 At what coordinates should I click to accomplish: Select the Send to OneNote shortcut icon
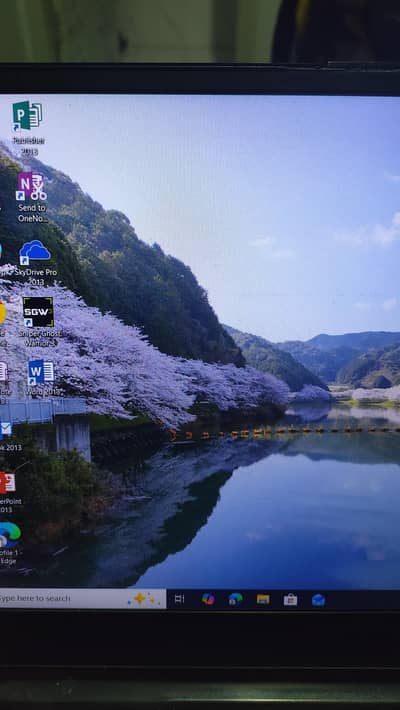32,197
